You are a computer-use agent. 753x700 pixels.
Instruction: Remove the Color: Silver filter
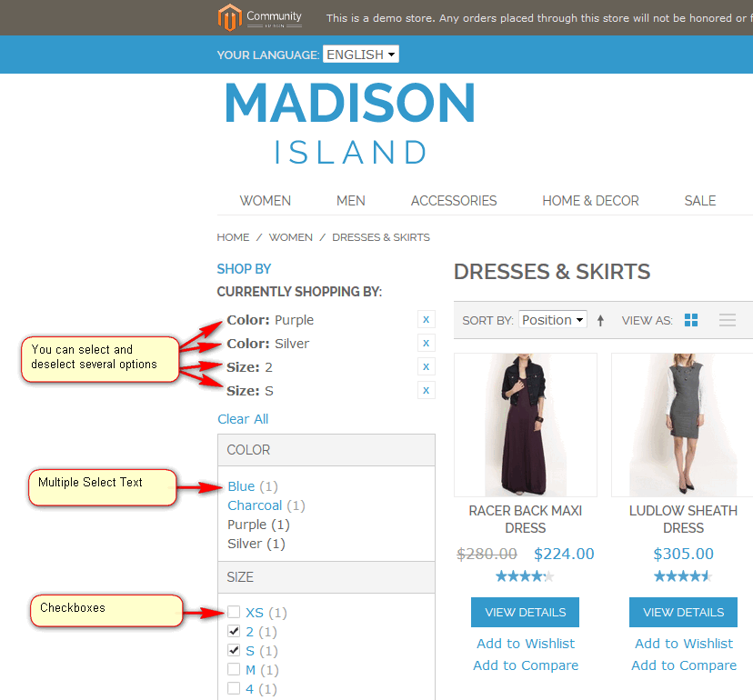(x=426, y=343)
